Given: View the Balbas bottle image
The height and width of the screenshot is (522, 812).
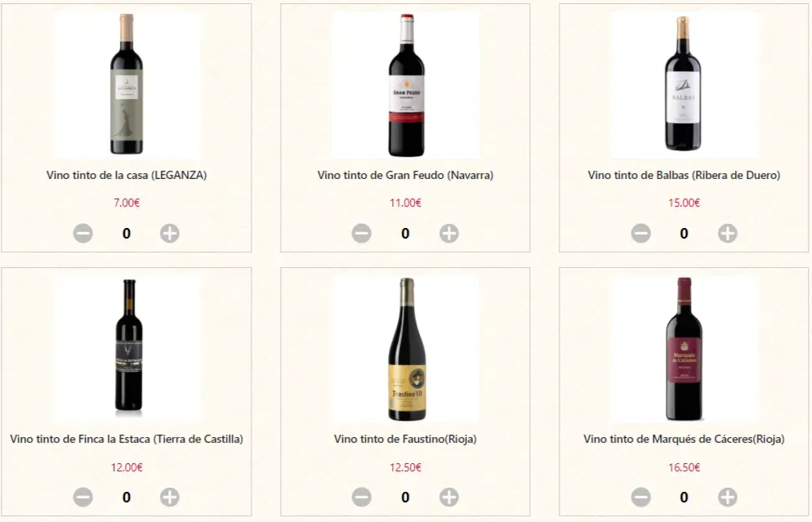Looking at the screenshot, I should click(684, 85).
